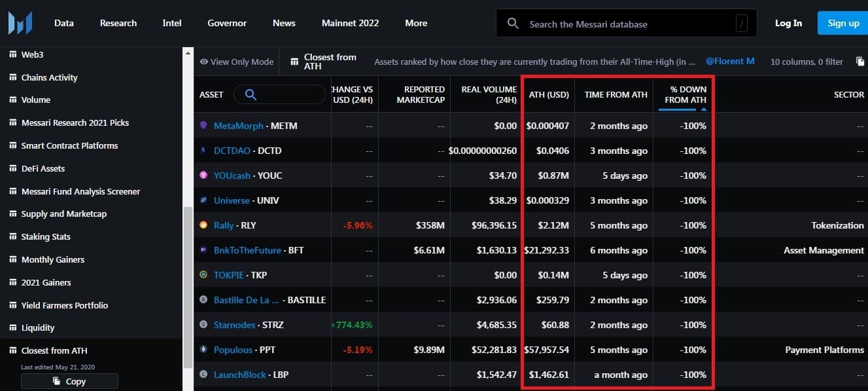
Task: Click the Rally coin icon
Action: tap(203, 225)
